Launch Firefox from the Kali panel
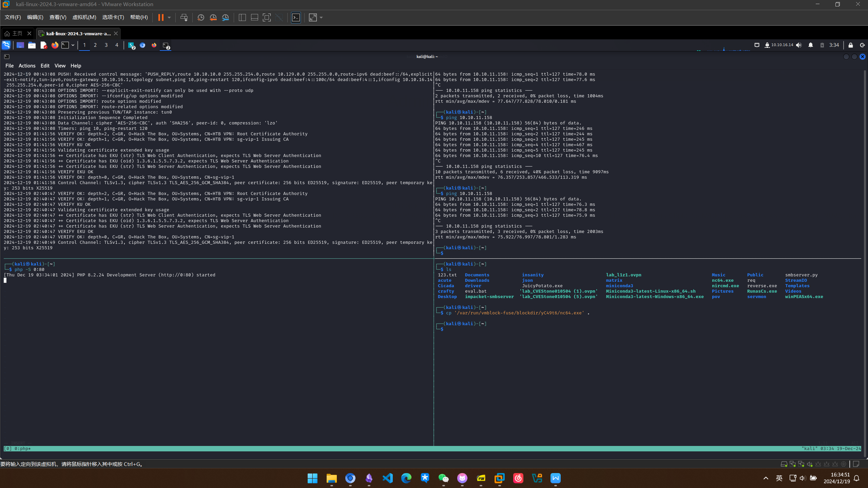Screen dimensions: 868x488 point(55,45)
